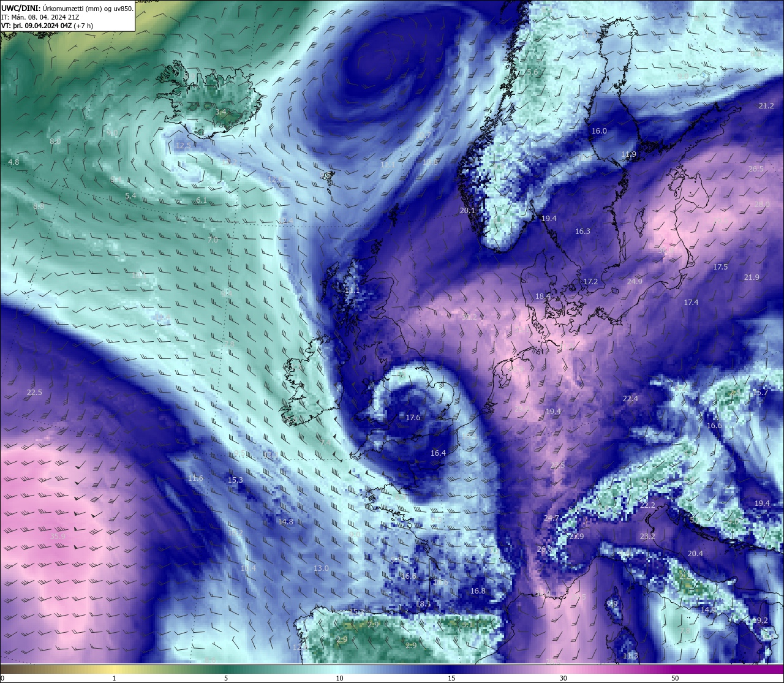Select the 27.9 value near the Alps
The width and height of the screenshot is (784, 683).
pyautogui.click(x=576, y=537)
